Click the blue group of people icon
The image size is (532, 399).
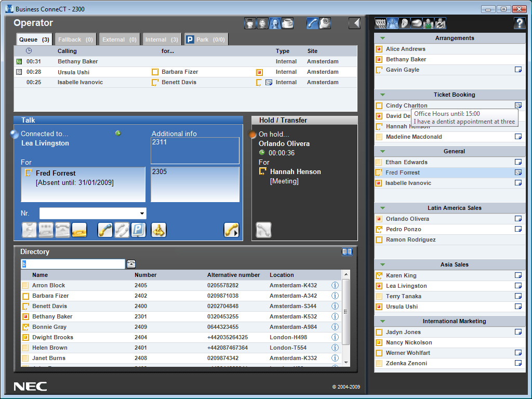(393, 23)
